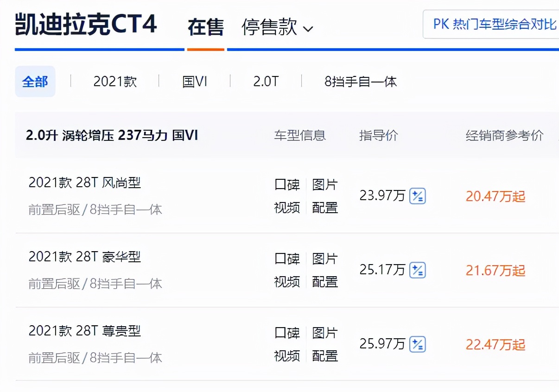Open 2021款 28T 豪华型 model link

coord(85,256)
